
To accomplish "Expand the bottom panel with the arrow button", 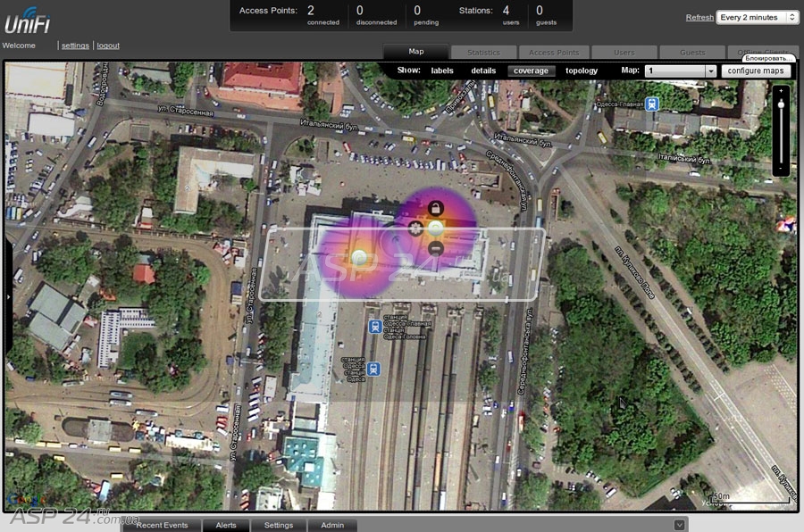I will tap(679, 525).
